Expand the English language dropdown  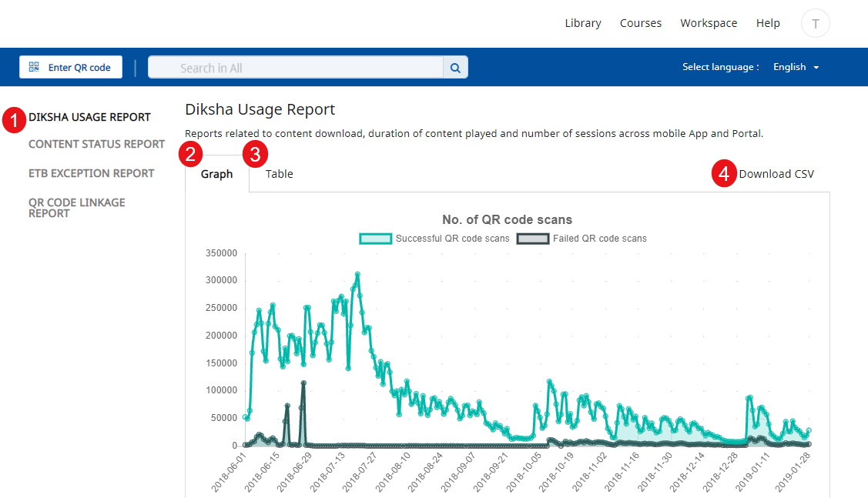(x=796, y=67)
